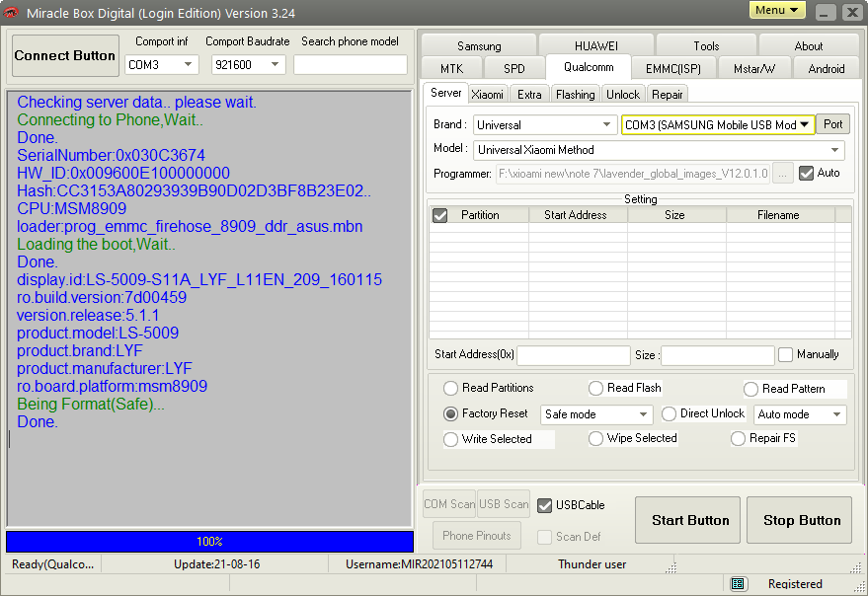Expand the Brand Universal dropdown
The image size is (868, 596).
tap(606, 124)
